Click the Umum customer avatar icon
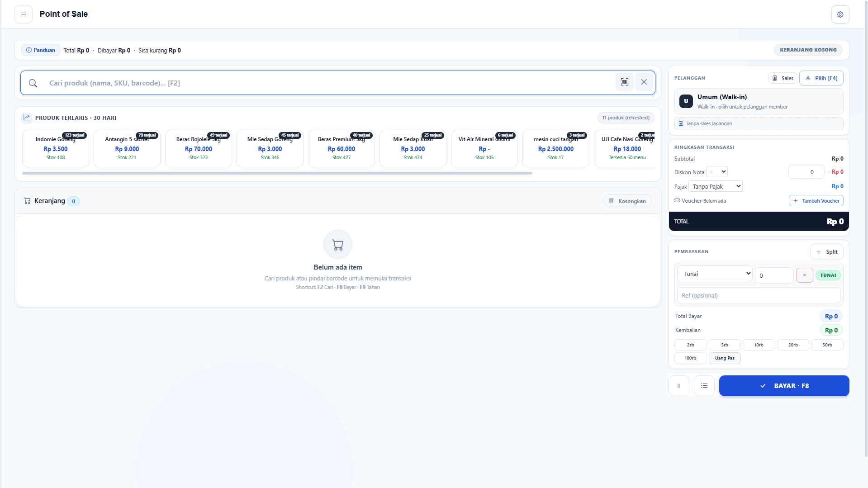Viewport: 868px width, 488px height. (686, 101)
